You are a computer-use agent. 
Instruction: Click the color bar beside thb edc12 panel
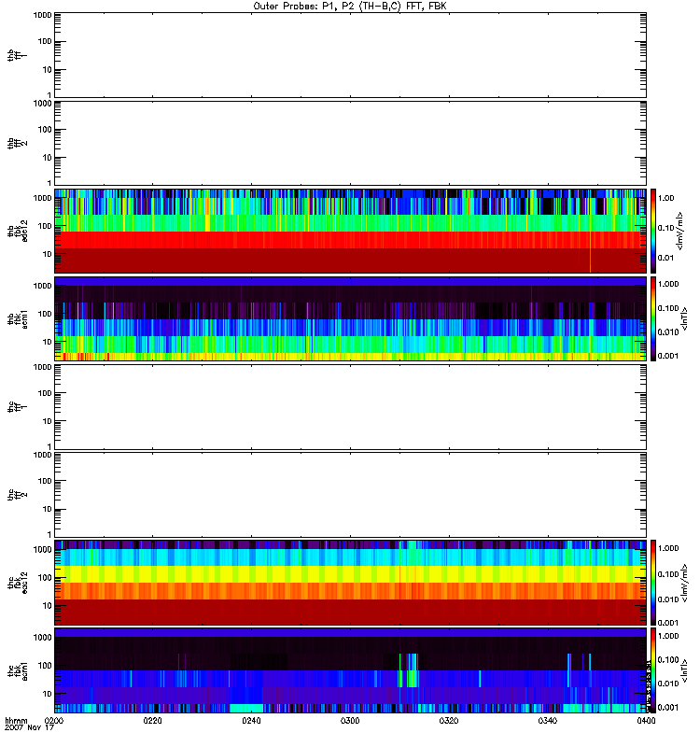654,231
